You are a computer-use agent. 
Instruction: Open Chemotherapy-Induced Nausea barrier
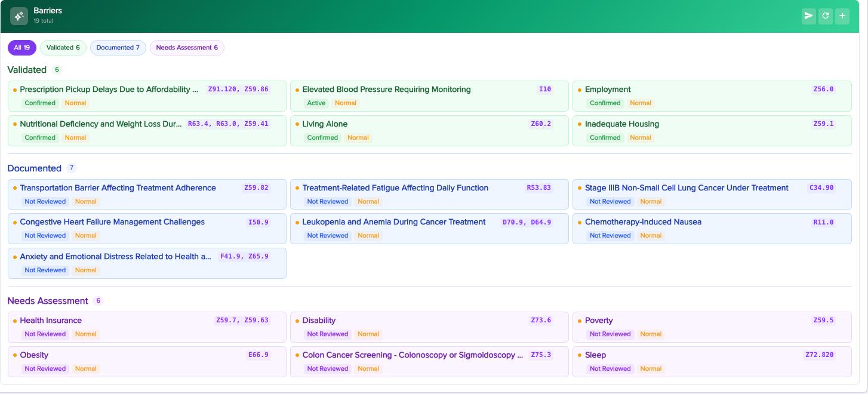coord(712,229)
